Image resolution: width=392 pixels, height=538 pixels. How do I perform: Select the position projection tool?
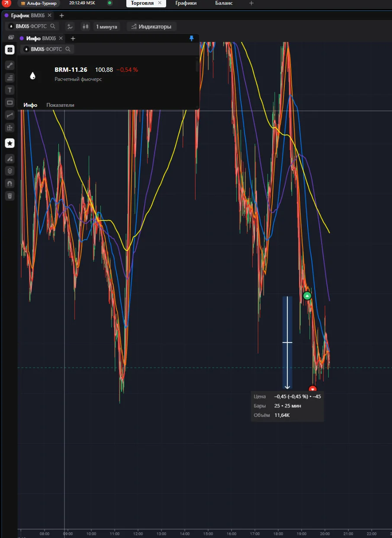[10, 128]
